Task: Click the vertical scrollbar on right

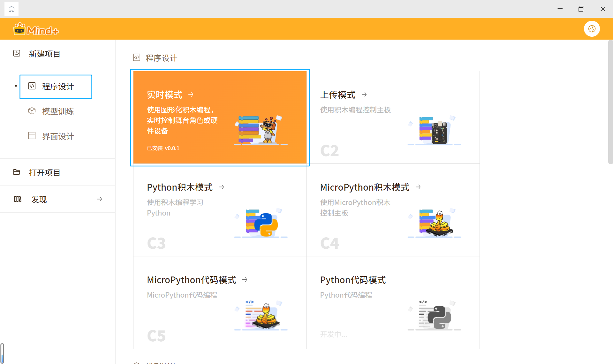Action: [610, 102]
